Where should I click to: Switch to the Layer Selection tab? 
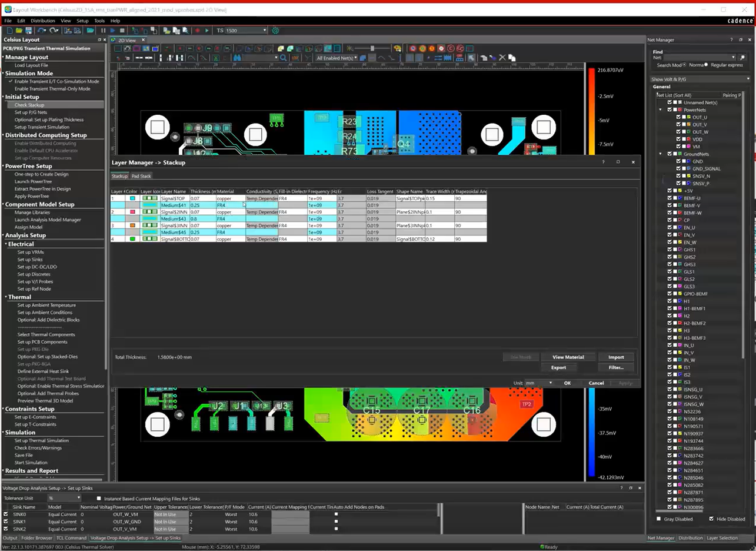point(722,537)
